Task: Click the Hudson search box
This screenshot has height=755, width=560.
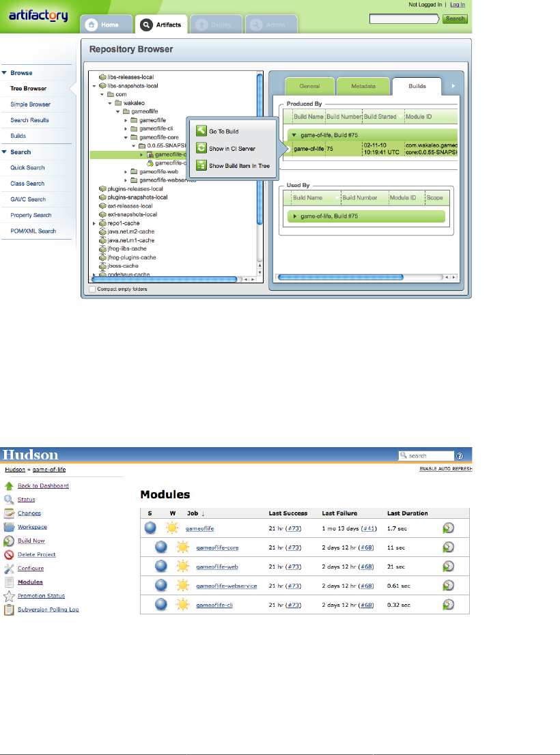Action: point(426,455)
